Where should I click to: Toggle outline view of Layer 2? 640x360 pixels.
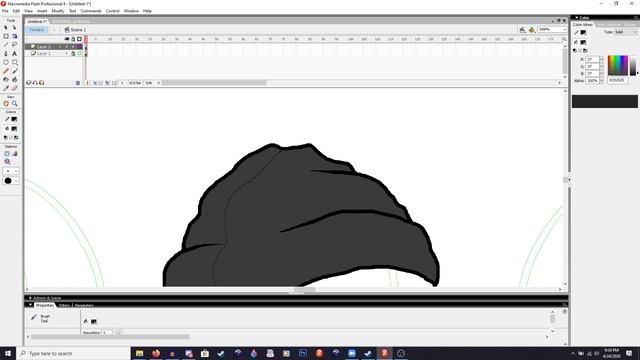[x=80, y=47]
